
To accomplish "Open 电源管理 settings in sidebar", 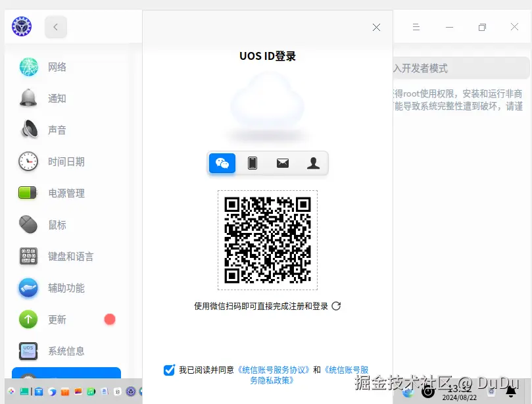I will click(68, 193).
